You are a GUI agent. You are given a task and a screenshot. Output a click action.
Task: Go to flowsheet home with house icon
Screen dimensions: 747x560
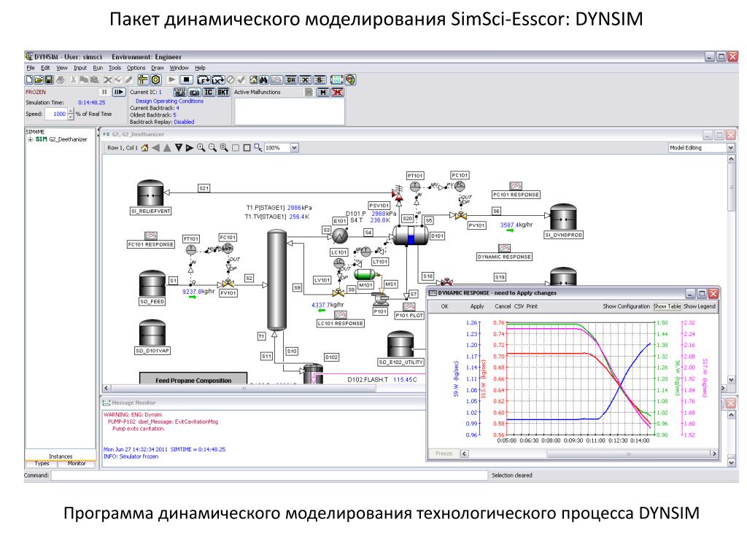(x=145, y=147)
